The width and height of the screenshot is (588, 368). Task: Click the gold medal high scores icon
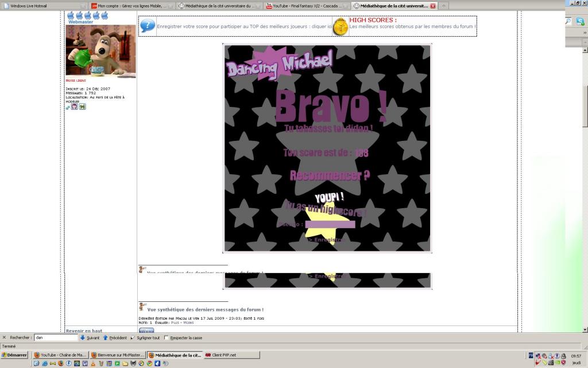(341, 26)
